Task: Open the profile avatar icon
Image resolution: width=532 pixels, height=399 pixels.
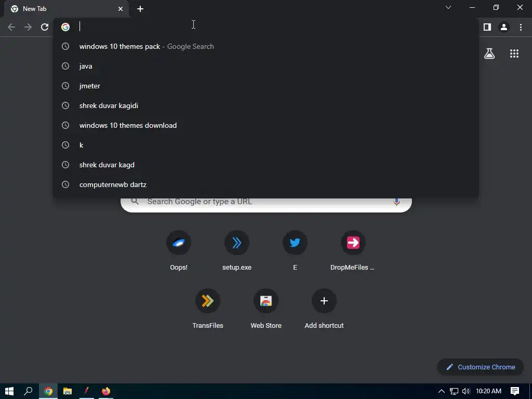Action: coord(504,27)
